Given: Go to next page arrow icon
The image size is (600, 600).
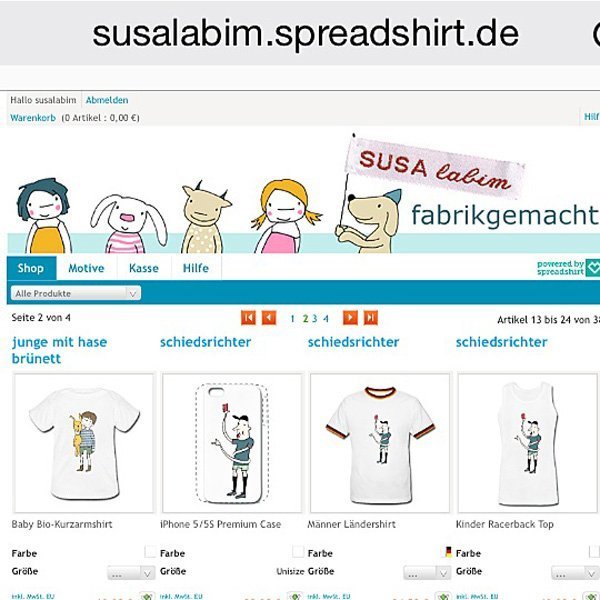Looking at the screenshot, I should tap(350, 318).
